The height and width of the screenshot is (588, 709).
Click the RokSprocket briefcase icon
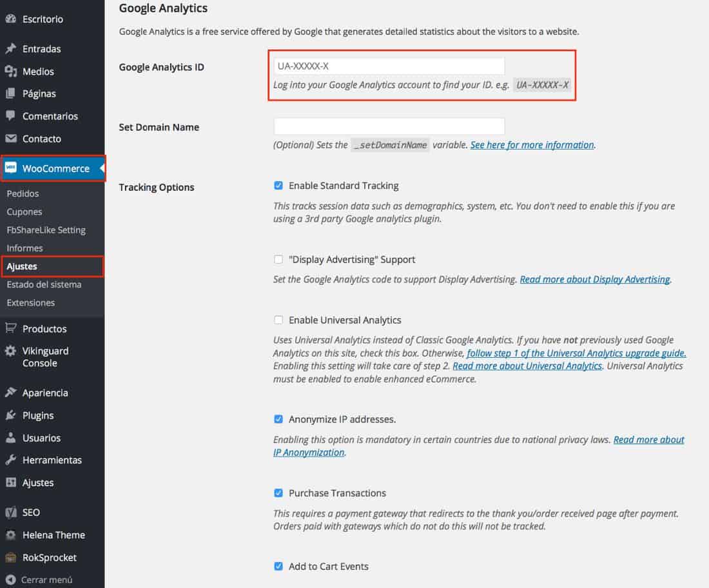pyautogui.click(x=11, y=557)
